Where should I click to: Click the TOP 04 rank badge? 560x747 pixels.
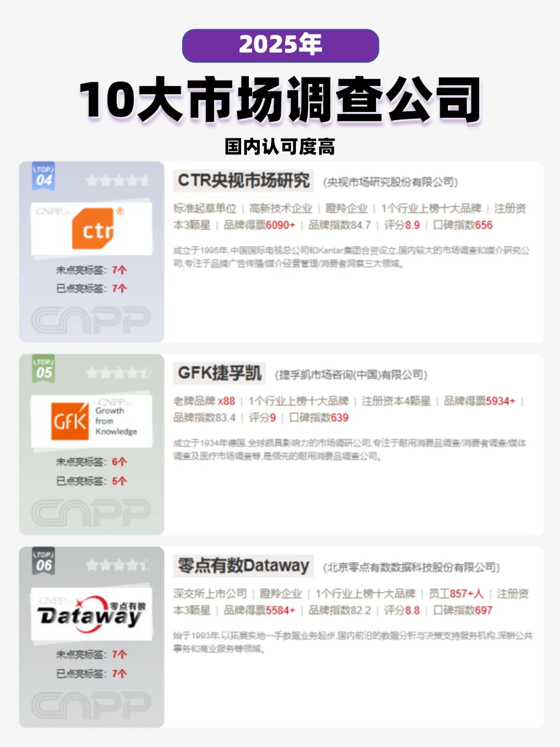tap(44, 176)
